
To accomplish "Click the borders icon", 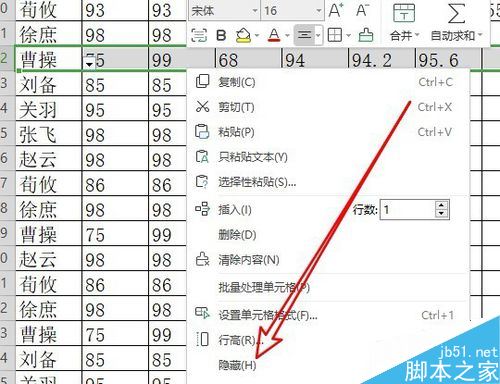I will click(x=335, y=35).
